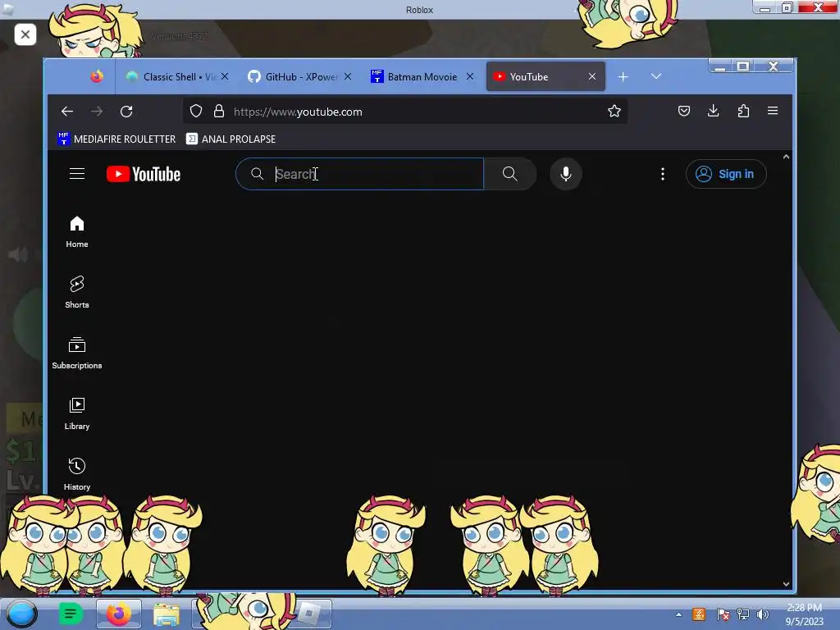Open File Explorer from the taskbar
Image resolution: width=840 pixels, height=630 pixels.
click(x=167, y=614)
